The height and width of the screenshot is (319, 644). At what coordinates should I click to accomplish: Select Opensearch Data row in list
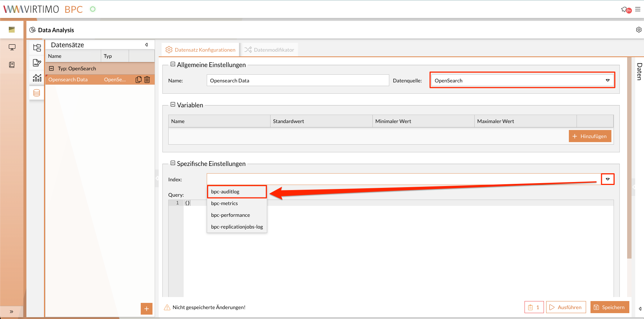click(100, 79)
